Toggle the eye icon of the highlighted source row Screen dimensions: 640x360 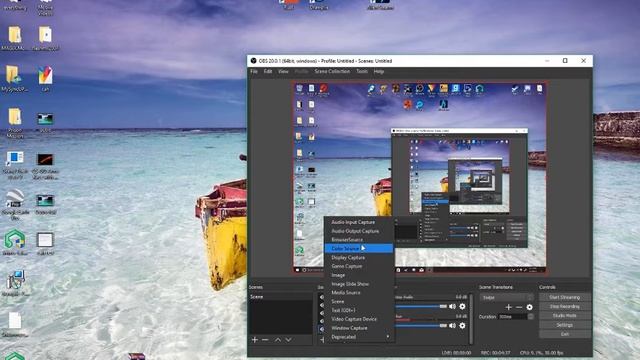click(321, 329)
